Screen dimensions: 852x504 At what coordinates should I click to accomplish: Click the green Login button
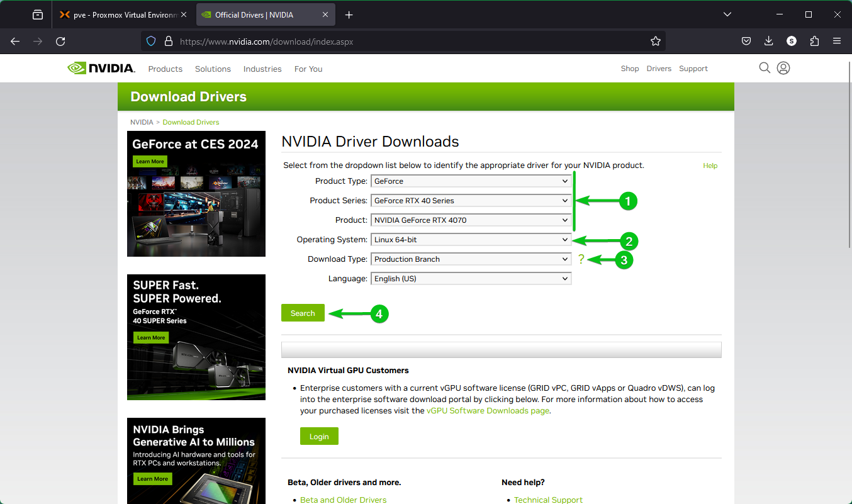click(319, 436)
